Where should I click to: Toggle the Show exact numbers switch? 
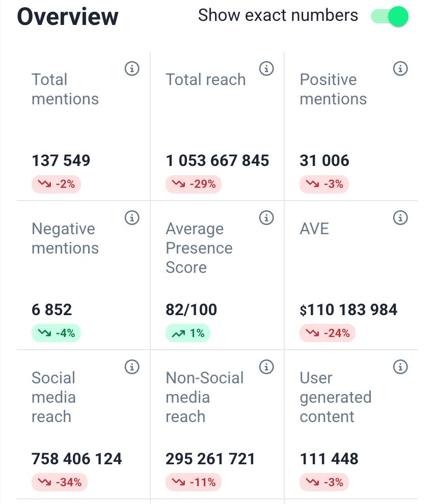[x=390, y=16]
